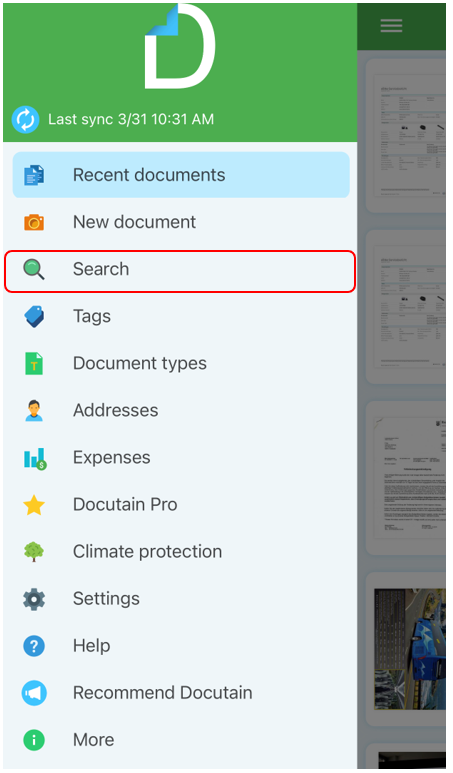Click the Addresses person icon

(x=34, y=411)
